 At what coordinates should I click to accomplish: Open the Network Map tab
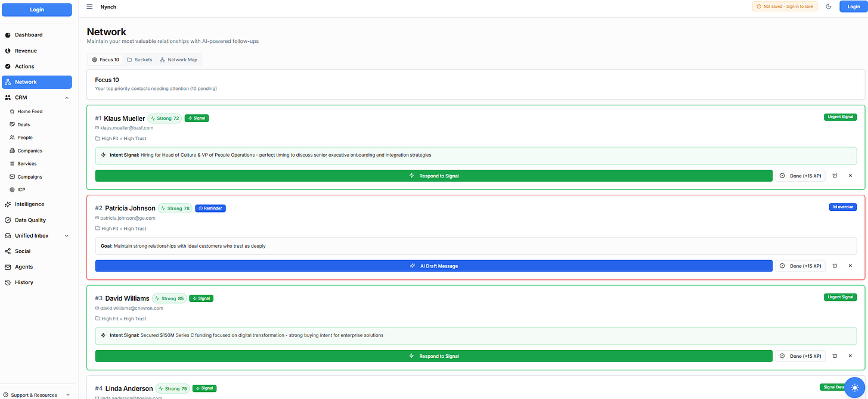point(179,60)
